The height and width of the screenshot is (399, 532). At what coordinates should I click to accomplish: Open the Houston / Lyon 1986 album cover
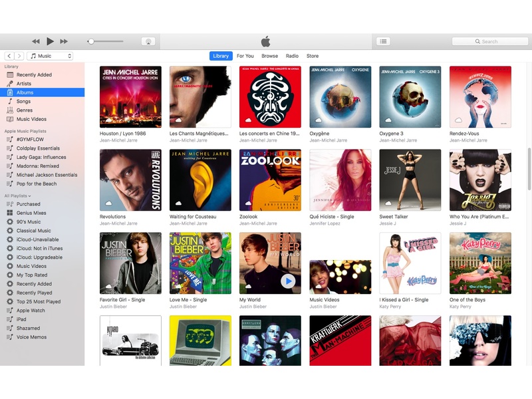130,96
